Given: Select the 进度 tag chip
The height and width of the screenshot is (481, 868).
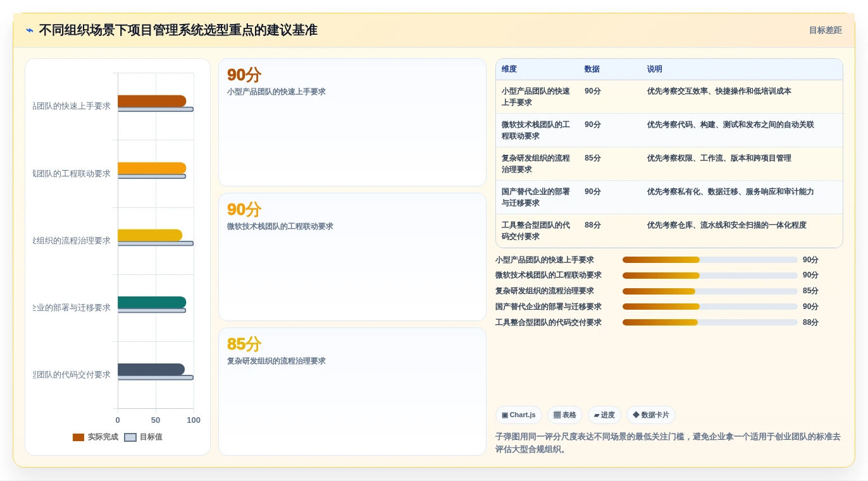Looking at the screenshot, I should click(x=604, y=415).
